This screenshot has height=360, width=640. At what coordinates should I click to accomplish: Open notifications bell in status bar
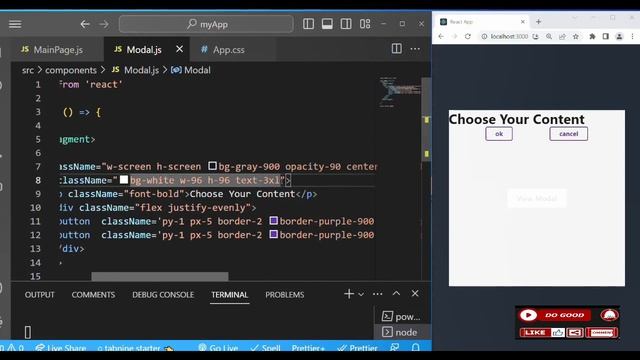point(416,347)
